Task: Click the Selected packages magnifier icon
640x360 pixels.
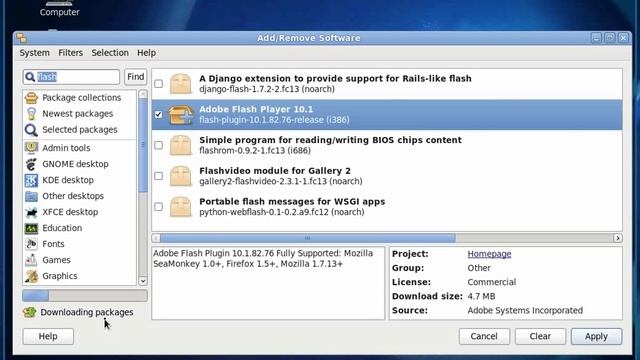Action: [x=31, y=130]
